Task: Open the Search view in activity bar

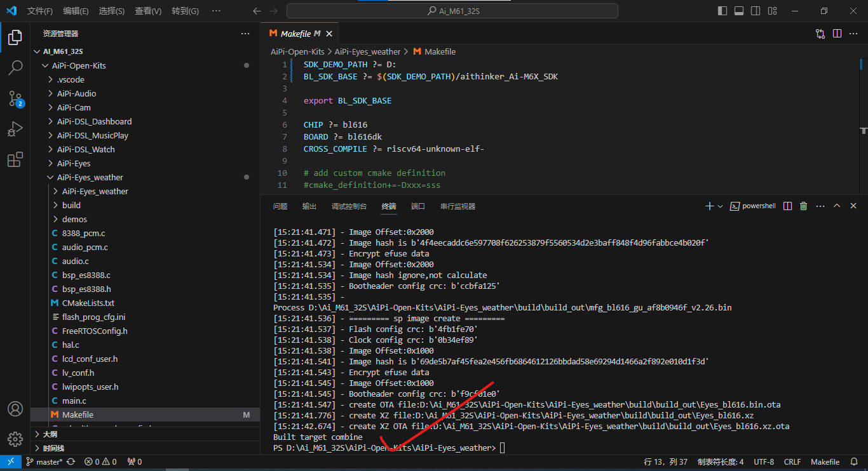Action: pyautogui.click(x=15, y=68)
